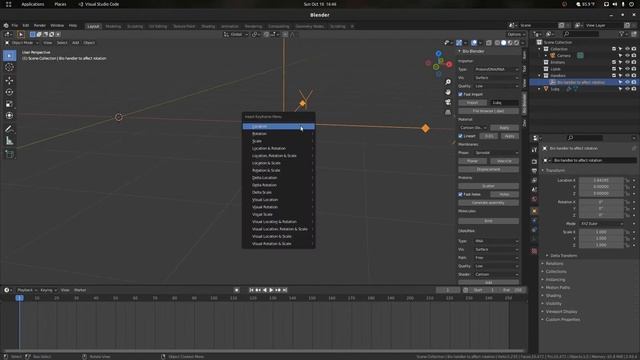640x360 pixels.
Task: Choose Visual Rotation keyframe option
Action: point(279,207)
